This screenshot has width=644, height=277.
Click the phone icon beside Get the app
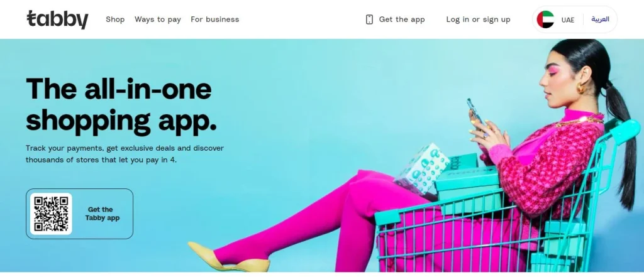coord(369,19)
